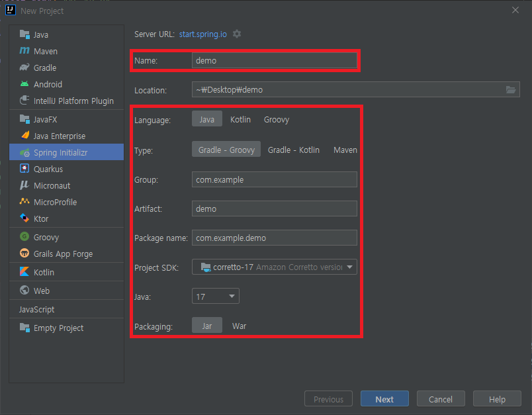Click into the Artifact field
The height and width of the screenshot is (415, 532).
tap(274, 208)
